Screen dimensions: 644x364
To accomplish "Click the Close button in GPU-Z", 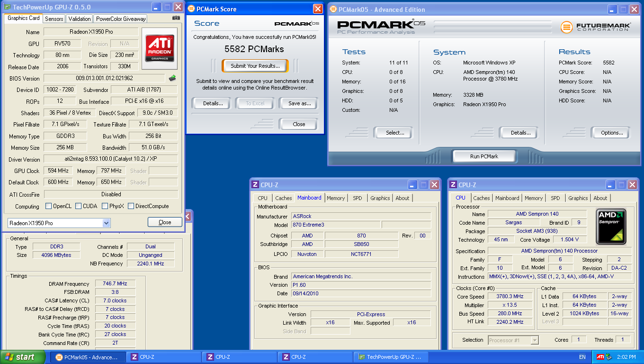I will point(165,222).
